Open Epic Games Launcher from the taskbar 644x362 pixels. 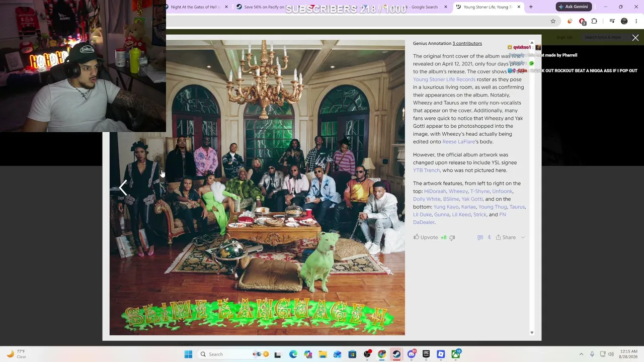point(426,354)
